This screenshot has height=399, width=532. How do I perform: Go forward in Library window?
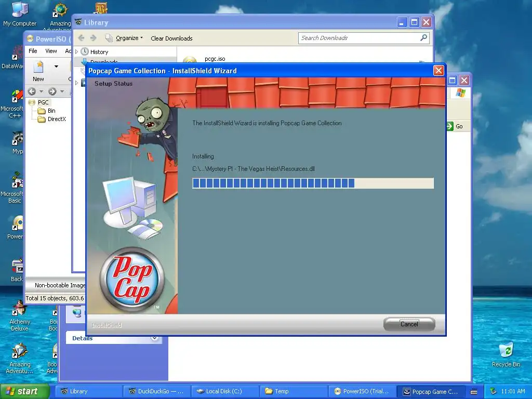(94, 38)
